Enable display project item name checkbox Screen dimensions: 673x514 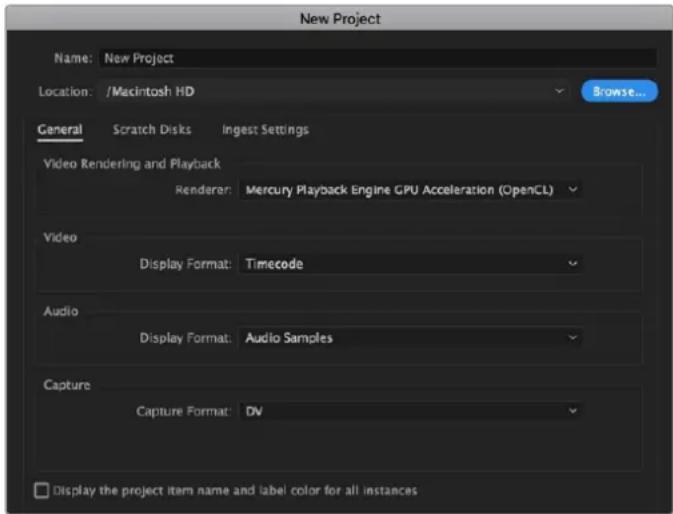(42, 490)
